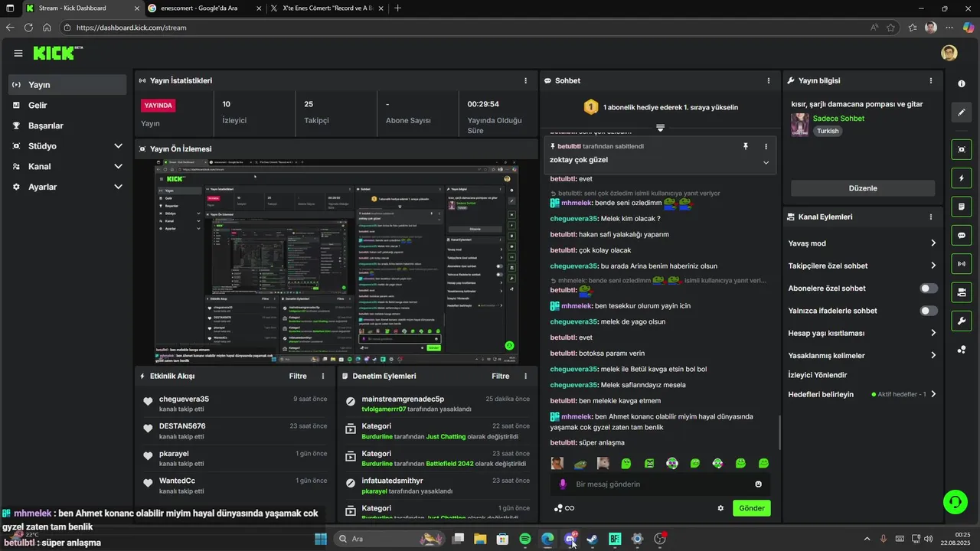Image resolution: width=980 pixels, height=551 pixels.
Task: Open Sohbet panel three-dot menu
Action: [x=769, y=80]
